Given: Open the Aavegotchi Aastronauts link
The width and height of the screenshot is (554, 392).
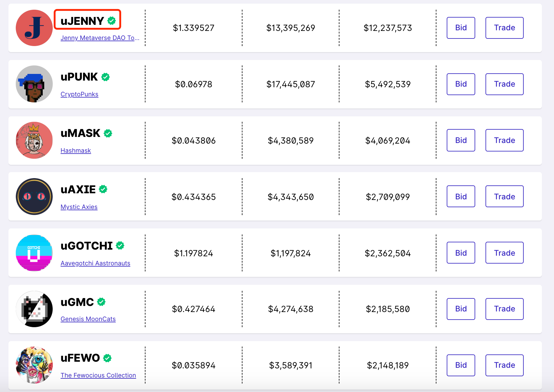Looking at the screenshot, I should [x=95, y=263].
